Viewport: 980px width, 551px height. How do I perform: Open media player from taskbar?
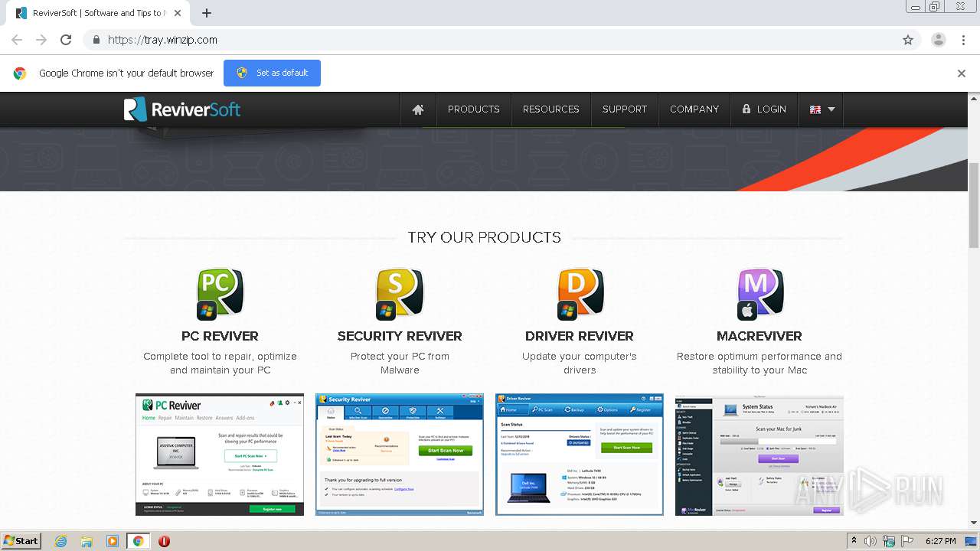pyautogui.click(x=113, y=541)
